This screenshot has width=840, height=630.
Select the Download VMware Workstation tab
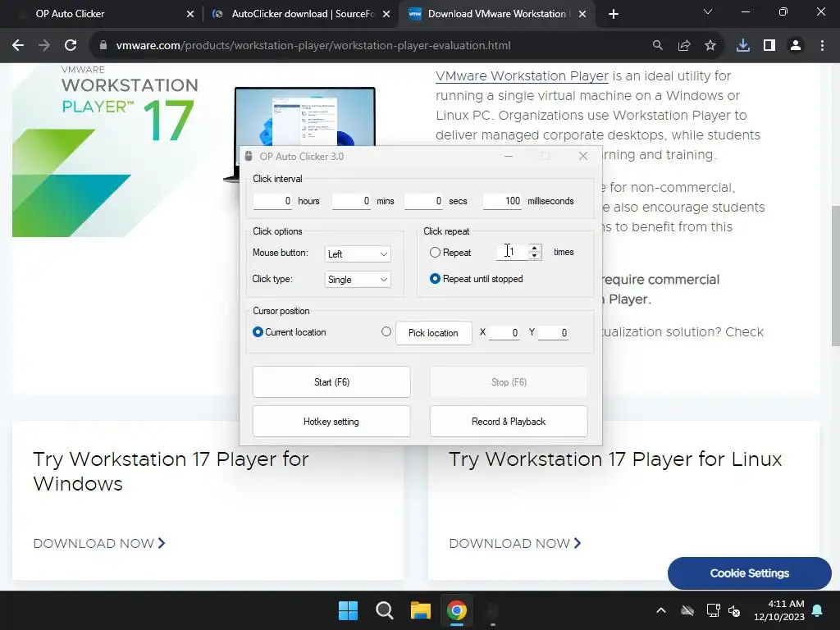click(496, 14)
